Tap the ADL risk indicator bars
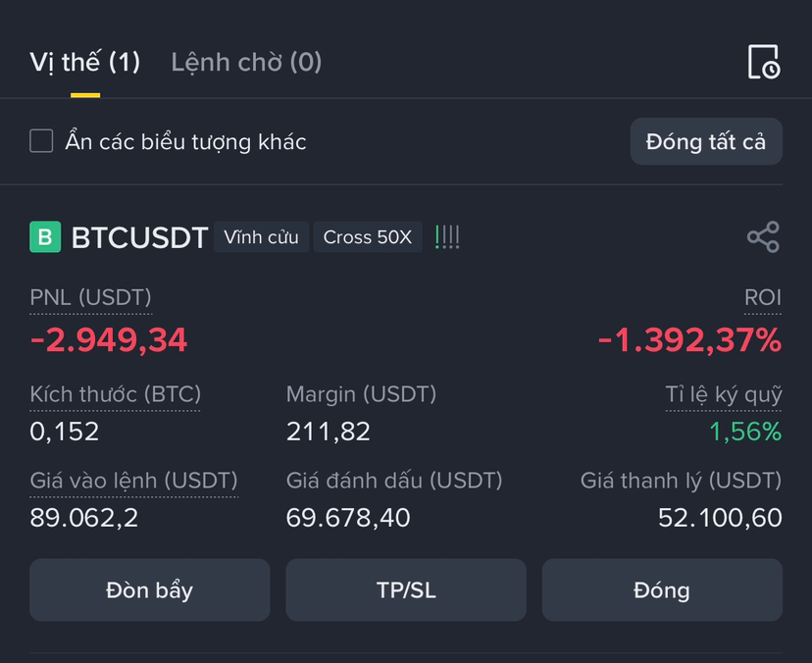Screen dimensions: 812x663 447,237
